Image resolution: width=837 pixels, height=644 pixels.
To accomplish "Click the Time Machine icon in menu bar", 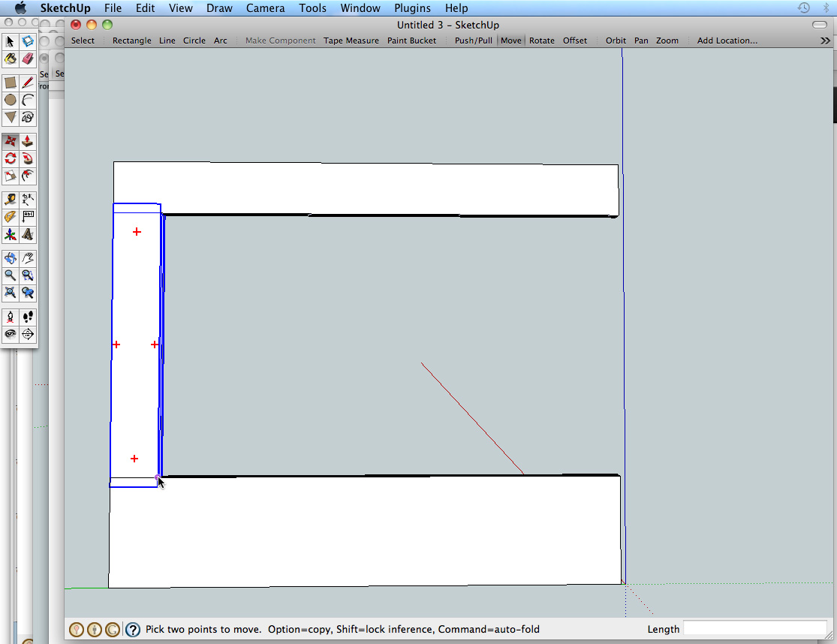I will click(803, 8).
